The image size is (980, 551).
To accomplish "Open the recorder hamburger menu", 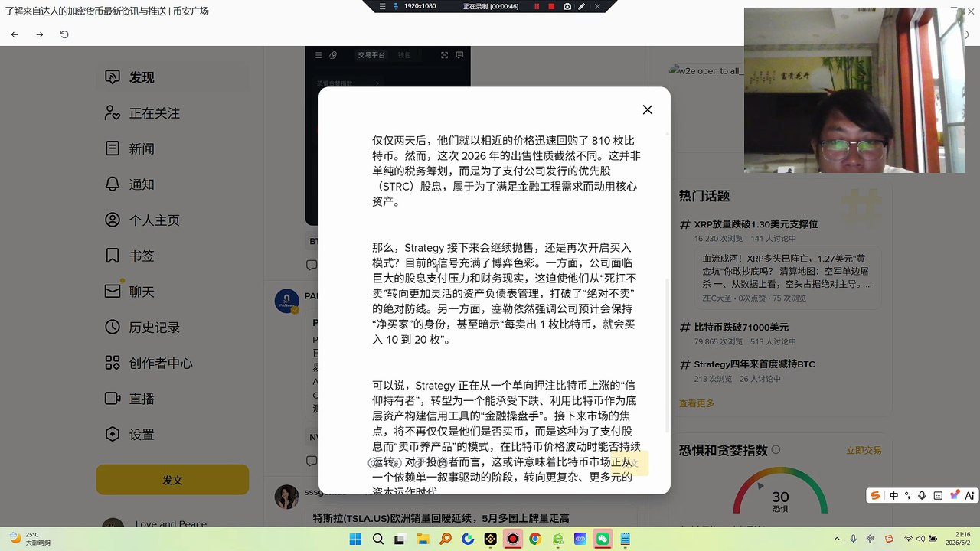I will tap(383, 6).
